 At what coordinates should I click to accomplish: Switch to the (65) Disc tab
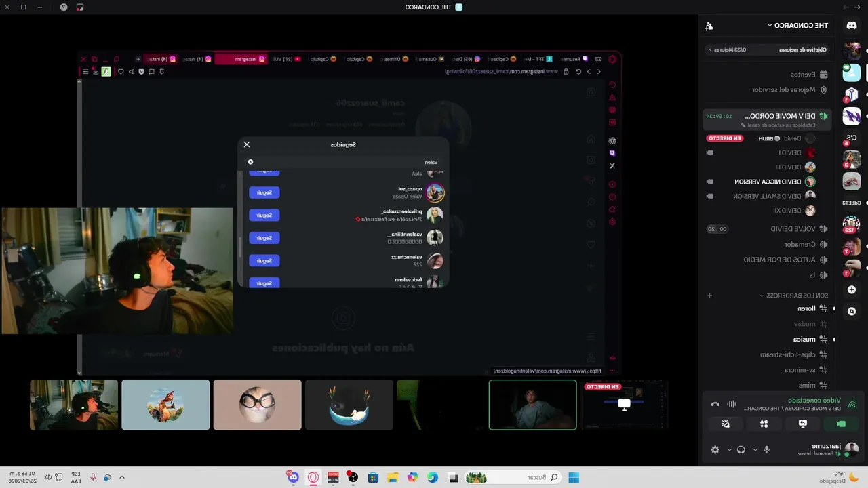(467, 59)
